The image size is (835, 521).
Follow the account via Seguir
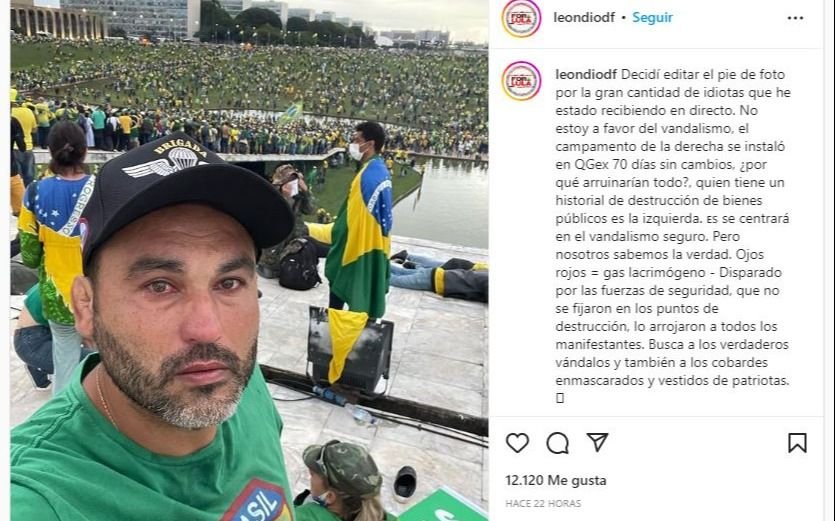coord(652,18)
